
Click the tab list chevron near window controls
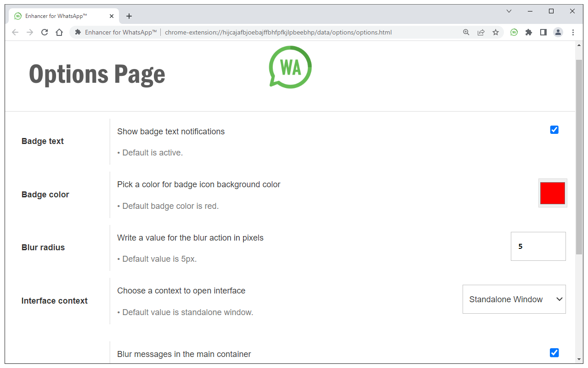(509, 11)
